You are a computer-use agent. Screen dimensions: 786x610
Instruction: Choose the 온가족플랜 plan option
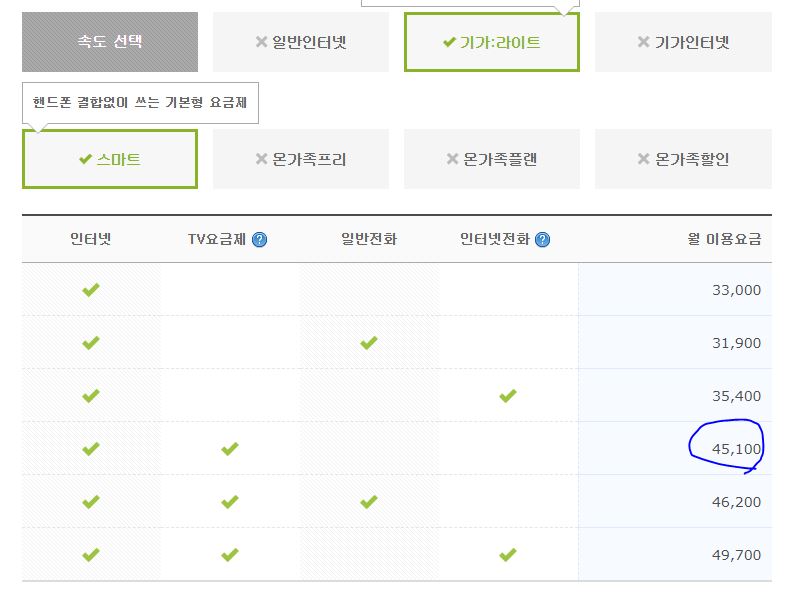coord(491,159)
